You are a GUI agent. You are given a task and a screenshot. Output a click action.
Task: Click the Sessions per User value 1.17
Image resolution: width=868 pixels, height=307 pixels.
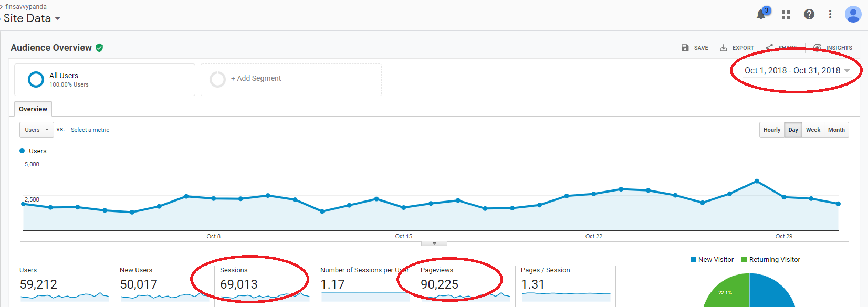point(332,284)
